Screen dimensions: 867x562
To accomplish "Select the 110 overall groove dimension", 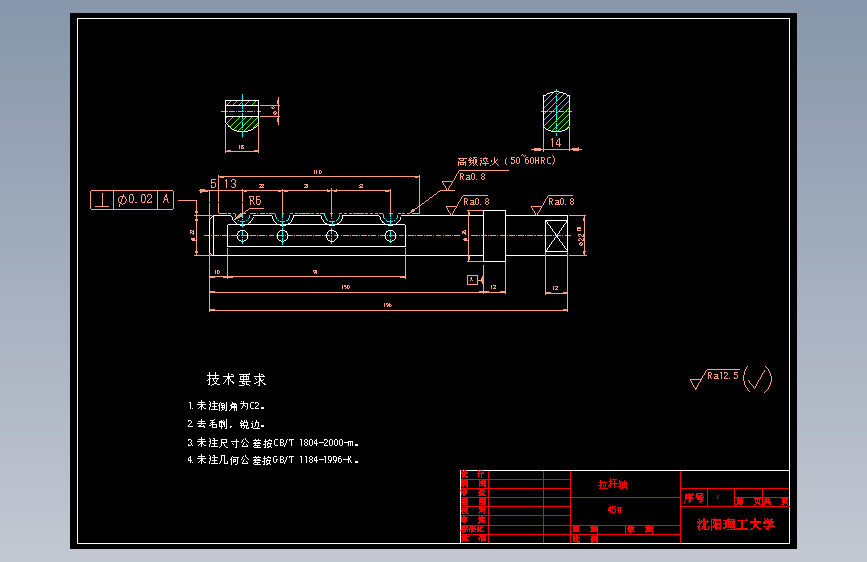I will click(x=317, y=172).
